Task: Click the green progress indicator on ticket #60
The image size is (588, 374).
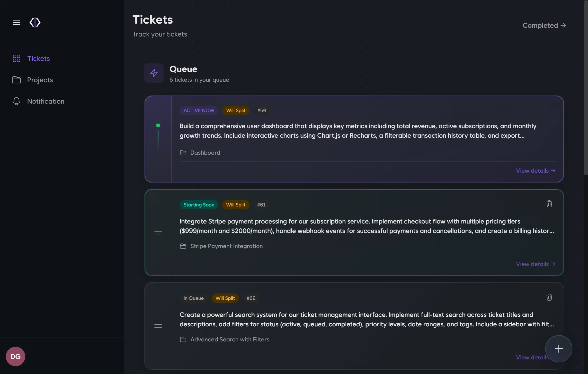Action: pyautogui.click(x=158, y=125)
